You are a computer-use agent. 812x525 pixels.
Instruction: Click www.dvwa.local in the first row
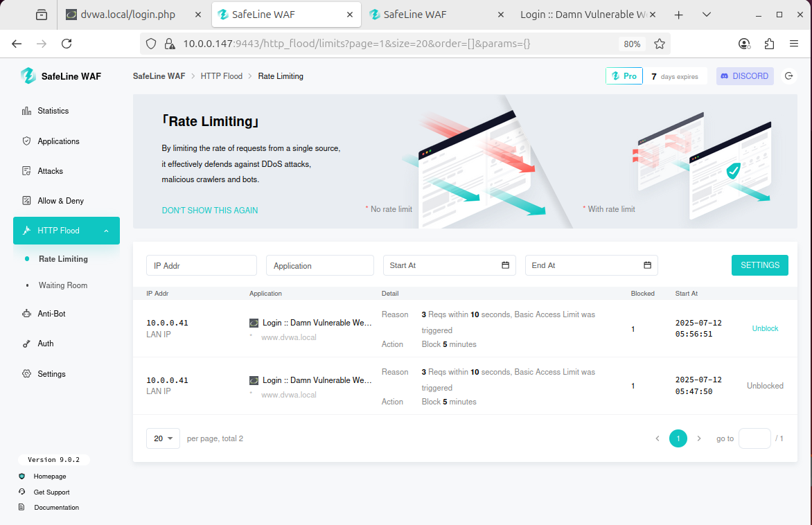click(x=288, y=337)
